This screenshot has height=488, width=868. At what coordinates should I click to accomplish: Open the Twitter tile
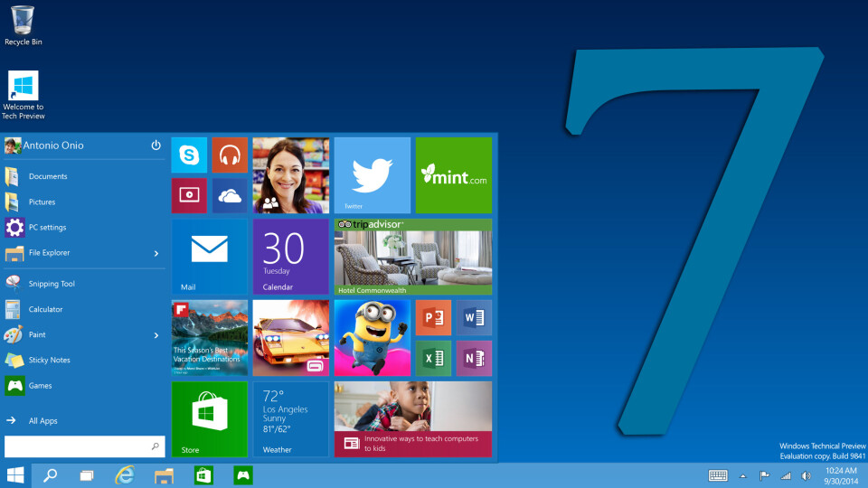coord(372,175)
